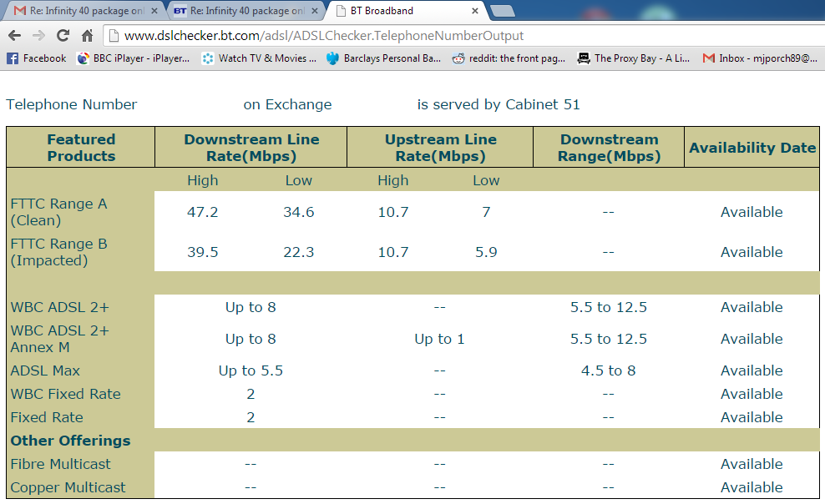Click the on Exchange text
Image resolution: width=825 pixels, height=504 pixels.
(x=287, y=104)
